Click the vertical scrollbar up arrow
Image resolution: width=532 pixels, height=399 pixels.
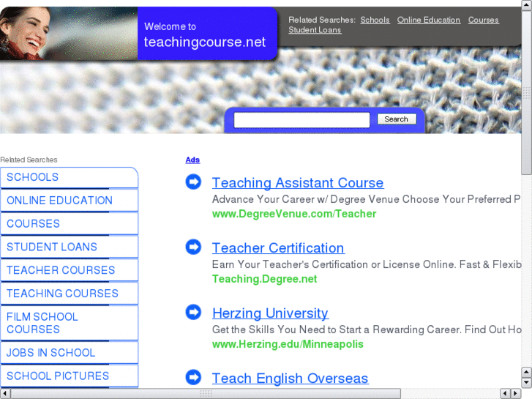(527, 5)
